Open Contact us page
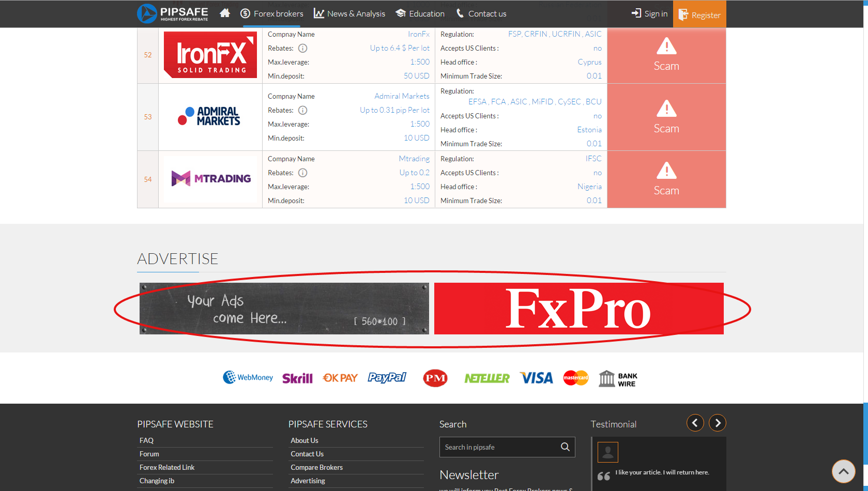 click(481, 13)
